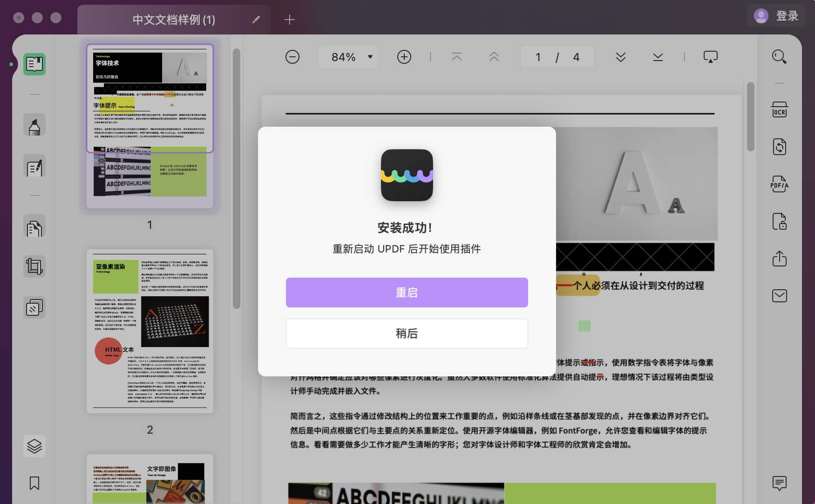Viewport: 815px width, 504px height.
Task: Jump to the first page
Action: click(457, 57)
